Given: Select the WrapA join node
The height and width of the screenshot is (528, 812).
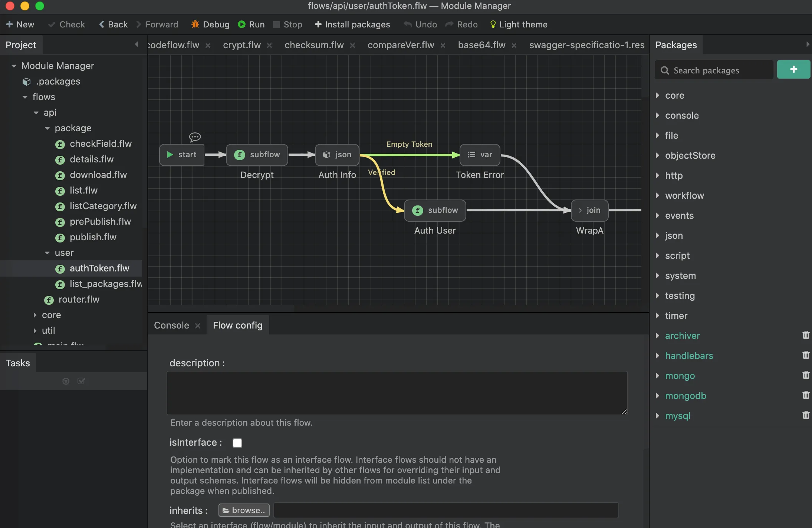Looking at the screenshot, I should click(589, 210).
